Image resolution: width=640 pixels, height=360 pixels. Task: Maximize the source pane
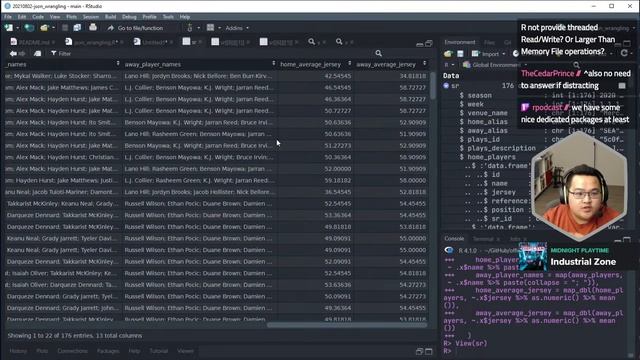click(429, 43)
